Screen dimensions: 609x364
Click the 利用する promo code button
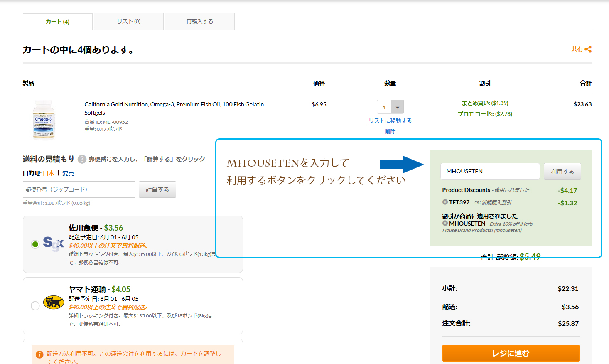tap(562, 171)
